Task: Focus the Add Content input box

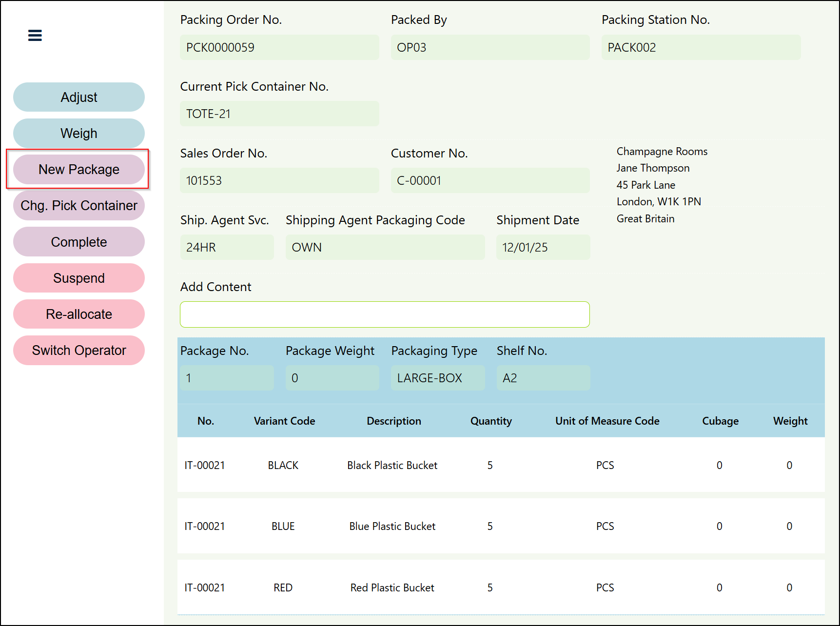Action: tap(384, 314)
